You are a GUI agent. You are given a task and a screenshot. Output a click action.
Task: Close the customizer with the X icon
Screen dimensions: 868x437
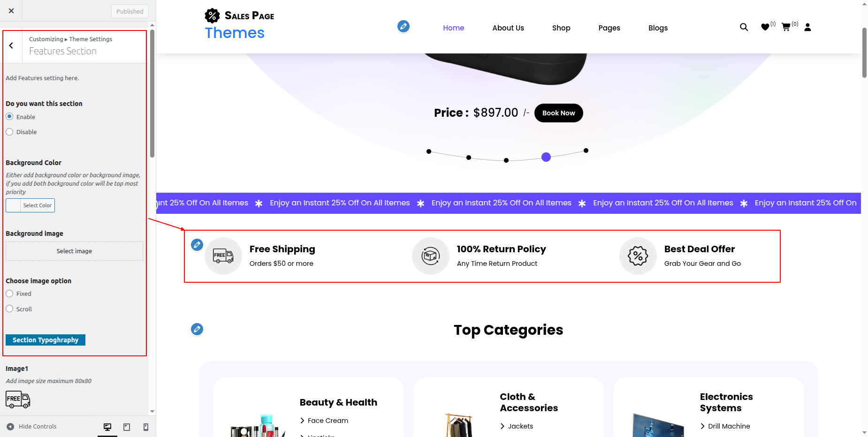[x=11, y=11]
